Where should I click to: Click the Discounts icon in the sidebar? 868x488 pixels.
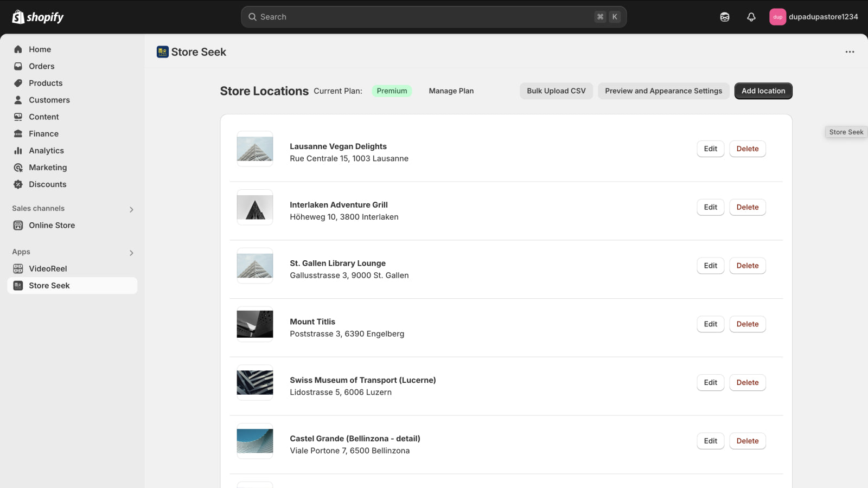click(18, 184)
